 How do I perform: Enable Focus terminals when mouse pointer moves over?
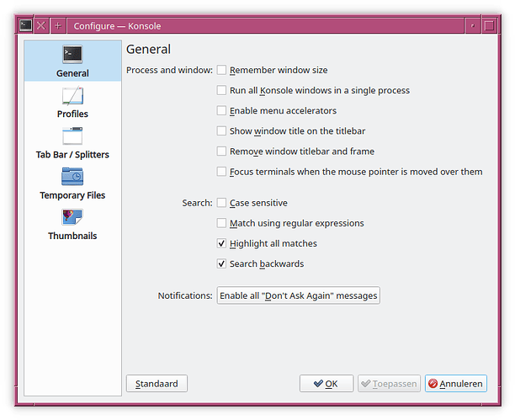[222, 172]
